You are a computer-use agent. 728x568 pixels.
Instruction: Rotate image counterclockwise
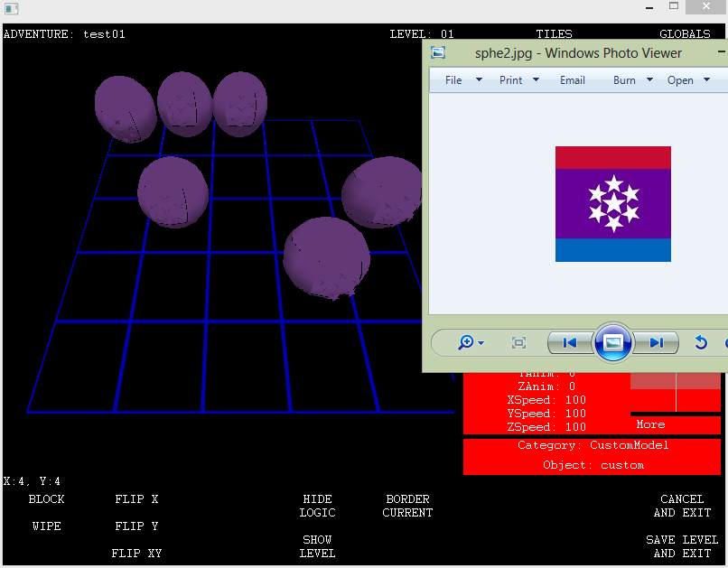(701, 343)
